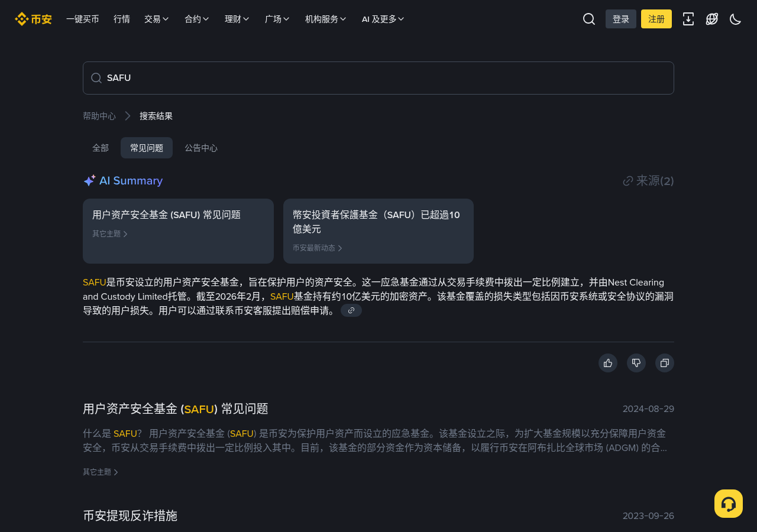Copy the AI summary text
The image size is (757, 532).
click(x=665, y=363)
